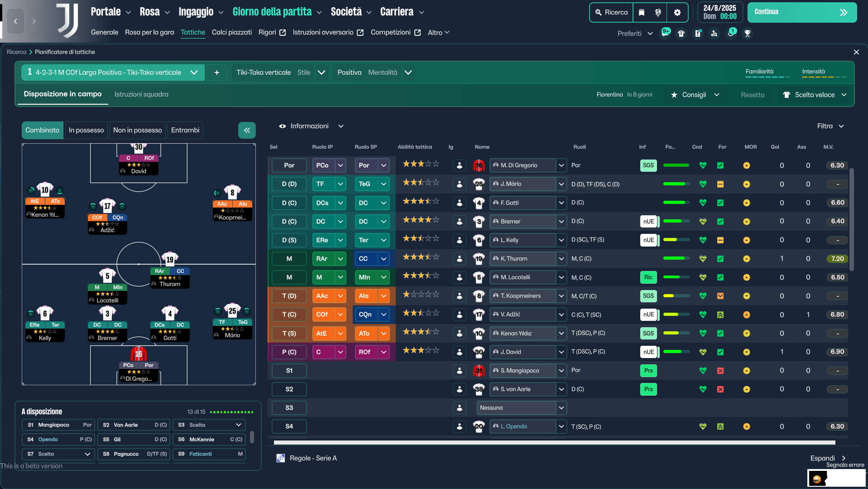This screenshot has height=489, width=868.
Task: Open settings gear icon
Action: tap(677, 13)
